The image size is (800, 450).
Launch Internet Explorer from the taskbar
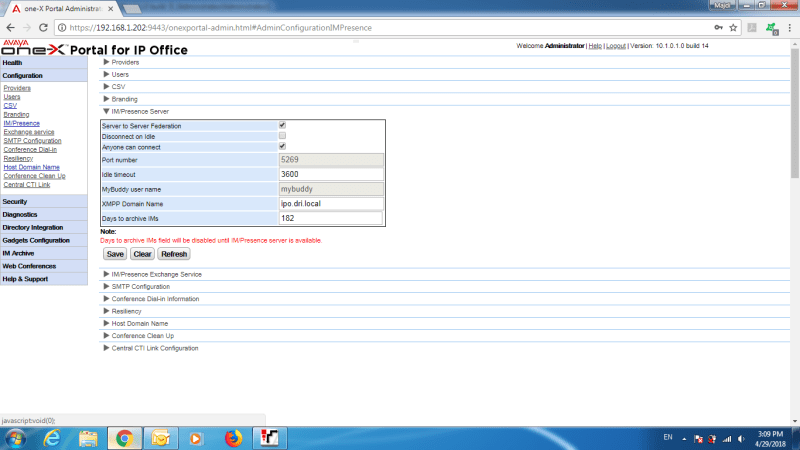(x=53, y=438)
